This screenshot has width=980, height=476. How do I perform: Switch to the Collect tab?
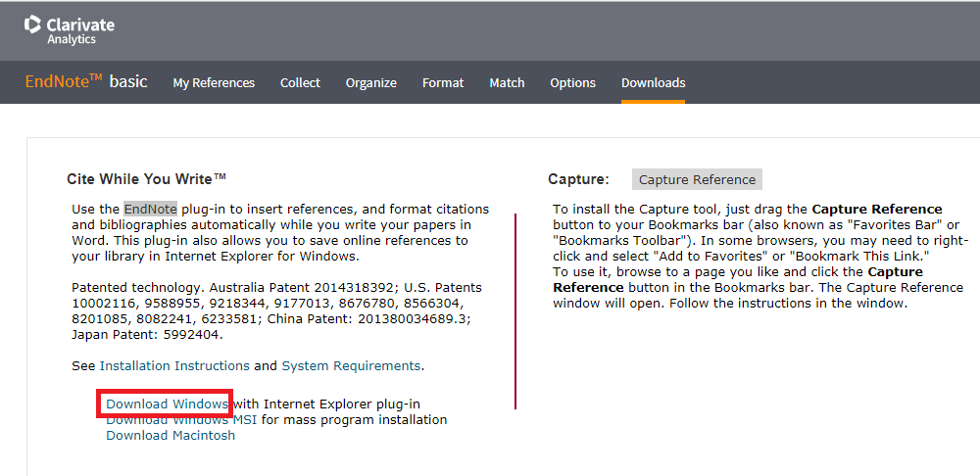(x=300, y=82)
